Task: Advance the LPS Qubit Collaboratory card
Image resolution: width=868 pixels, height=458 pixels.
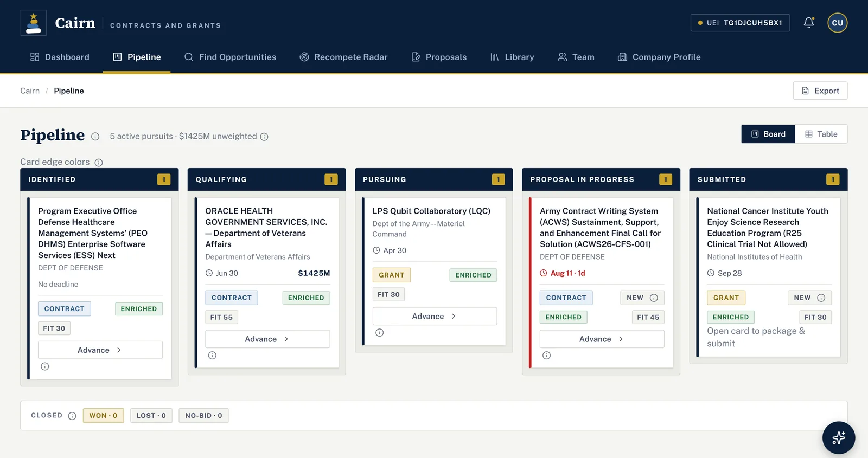Action: (435, 316)
